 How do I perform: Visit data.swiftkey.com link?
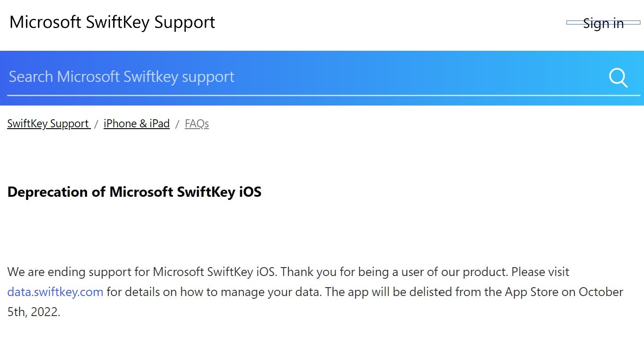pyautogui.click(x=55, y=292)
